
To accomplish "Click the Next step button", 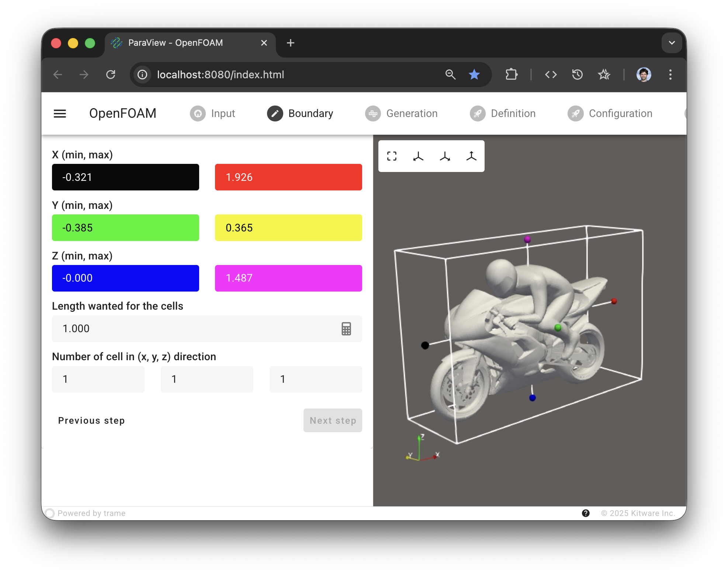I will [333, 420].
